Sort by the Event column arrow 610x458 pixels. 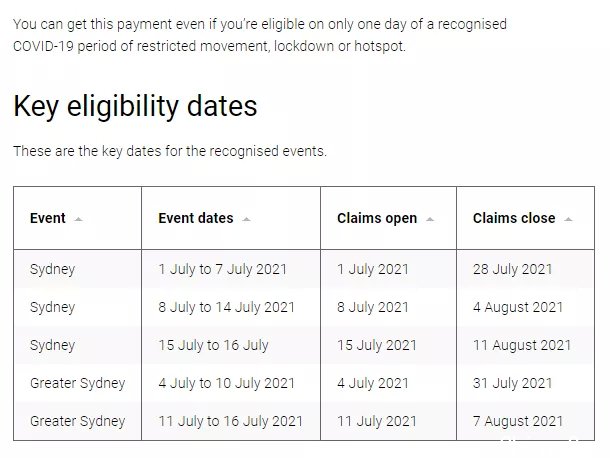coord(78,219)
